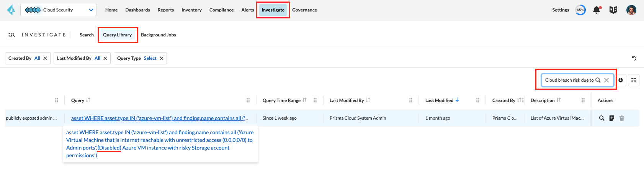Go to the Compliance menu
Image resolution: width=644 pixels, height=186 pixels.
(221, 10)
